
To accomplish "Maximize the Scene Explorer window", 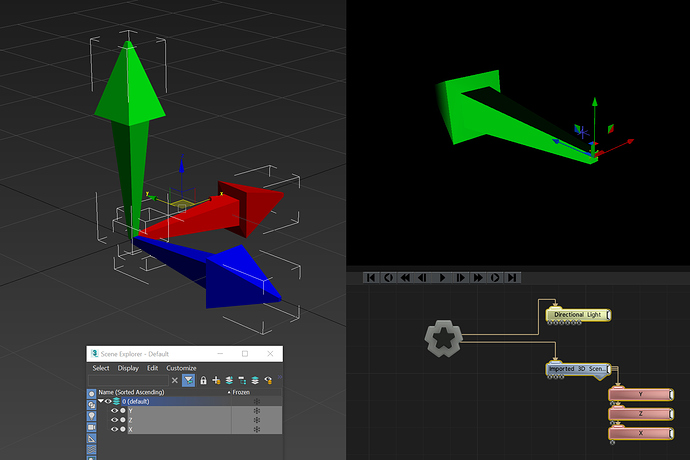I will tap(245, 353).
